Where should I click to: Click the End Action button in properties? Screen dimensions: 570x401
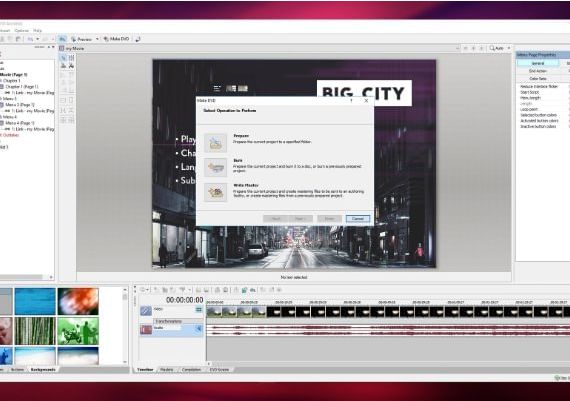coord(538,71)
